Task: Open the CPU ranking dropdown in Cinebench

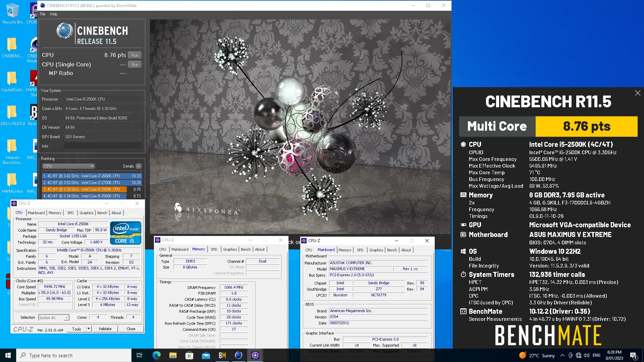Action: tap(68, 166)
